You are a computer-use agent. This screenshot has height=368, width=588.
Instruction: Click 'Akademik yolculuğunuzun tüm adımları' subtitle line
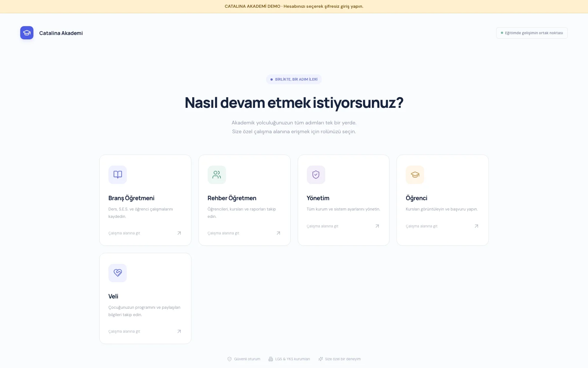(294, 123)
